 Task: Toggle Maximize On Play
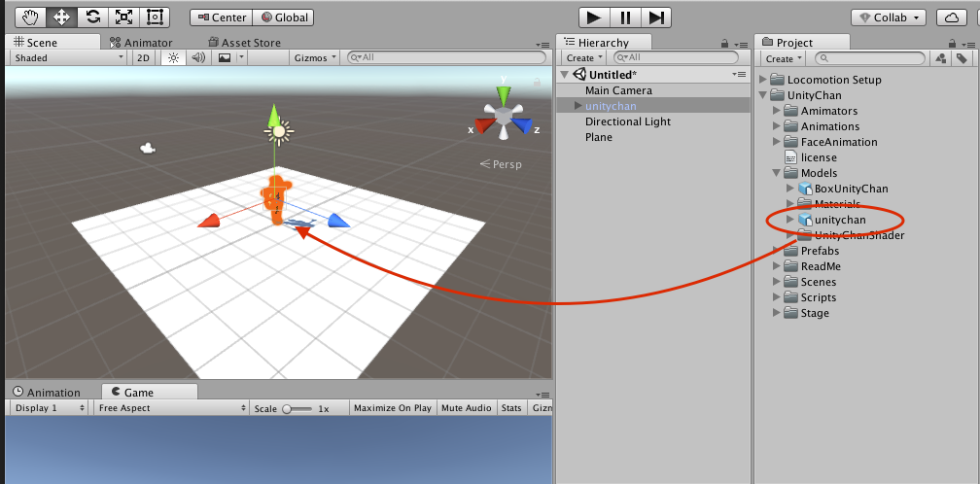pyautogui.click(x=393, y=408)
